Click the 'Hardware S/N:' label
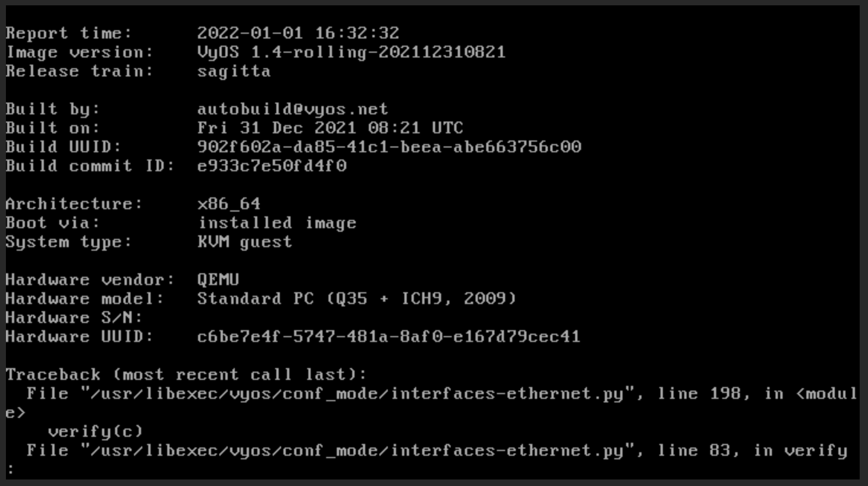868x486 pixels. click(x=74, y=318)
